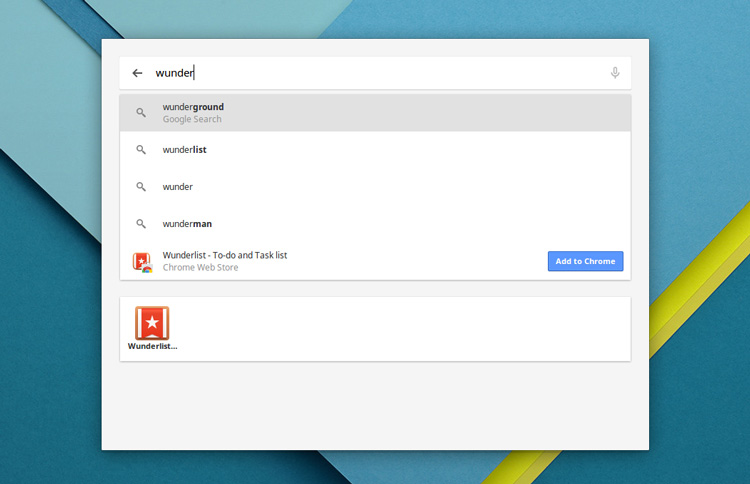
Task: Click the back arrow in search bar
Action: [137, 73]
